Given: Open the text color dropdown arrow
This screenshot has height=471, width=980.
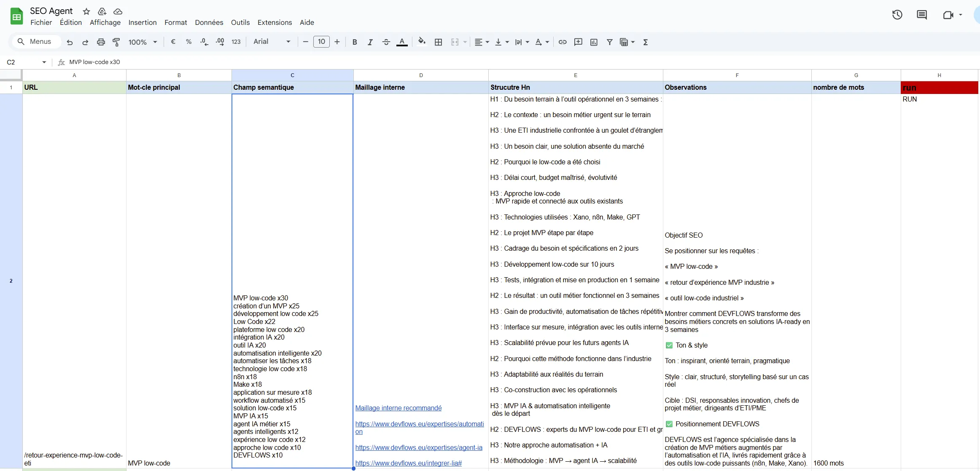Looking at the screenshot, I should tap(402, 42).
